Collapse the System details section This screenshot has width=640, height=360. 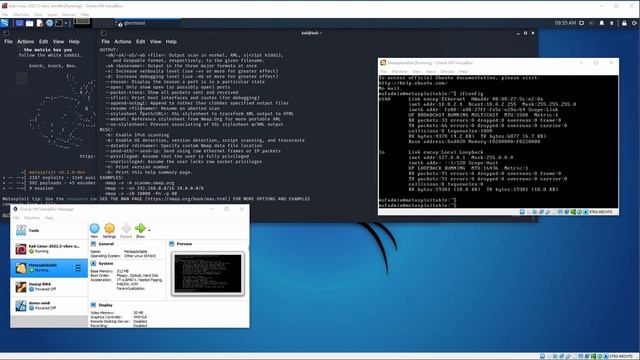tap(106, 264)
